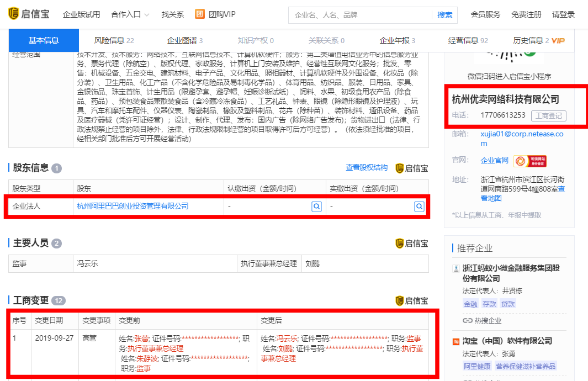Click executive director name 刘鹏 in 主要人员
The height and width of the screenshot is (381, 588).
(x=312, y=263)
